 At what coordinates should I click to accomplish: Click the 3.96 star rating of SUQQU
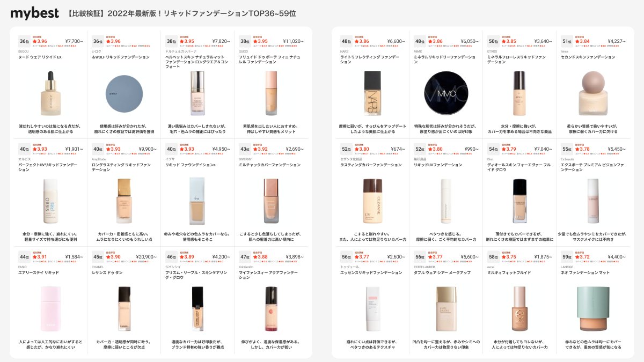40,41
